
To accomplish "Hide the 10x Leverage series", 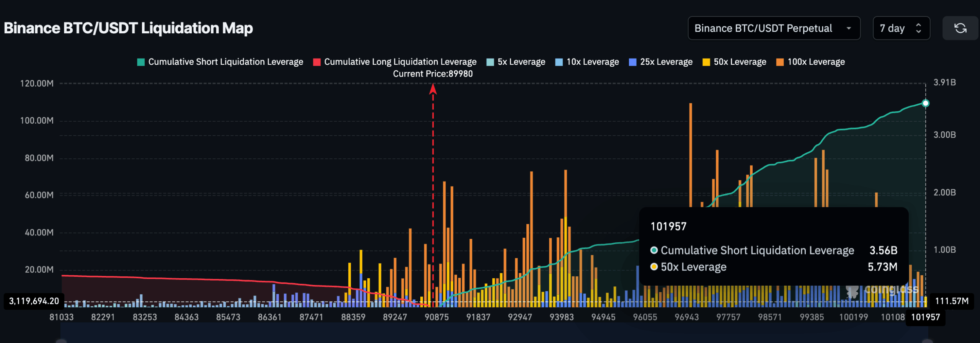I will click(x=592, y=62).
